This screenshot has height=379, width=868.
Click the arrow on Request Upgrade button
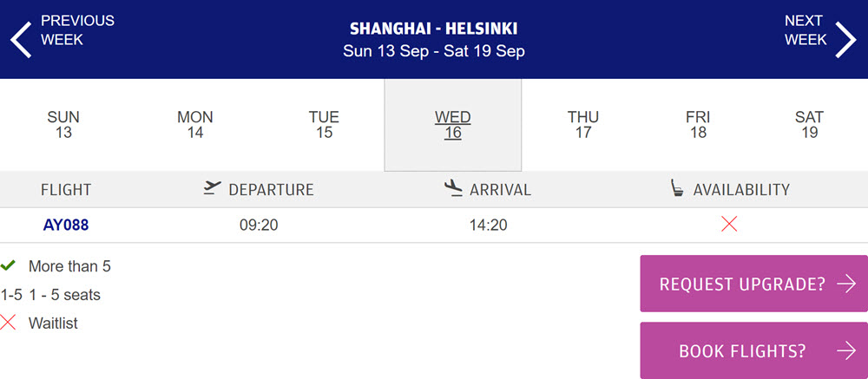(846, 284)
